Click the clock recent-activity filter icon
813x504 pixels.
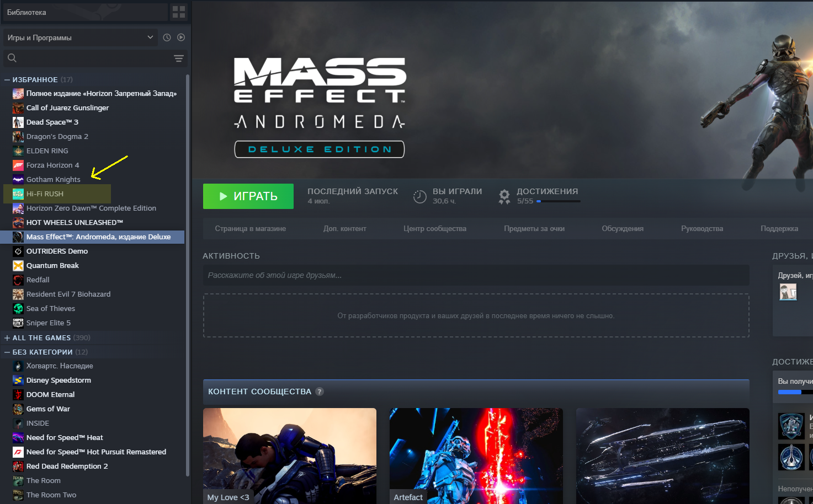[x=167, y=37]
